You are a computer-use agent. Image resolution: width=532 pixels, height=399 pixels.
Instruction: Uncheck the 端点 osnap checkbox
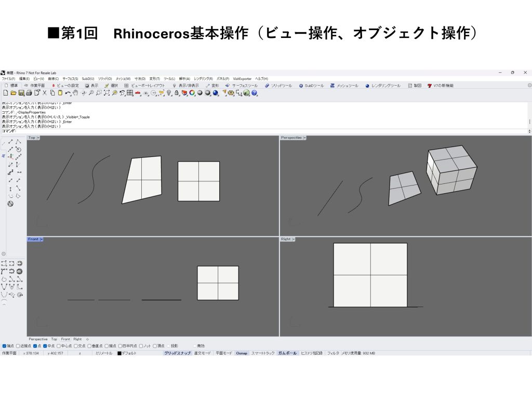[x=5, y=345]
